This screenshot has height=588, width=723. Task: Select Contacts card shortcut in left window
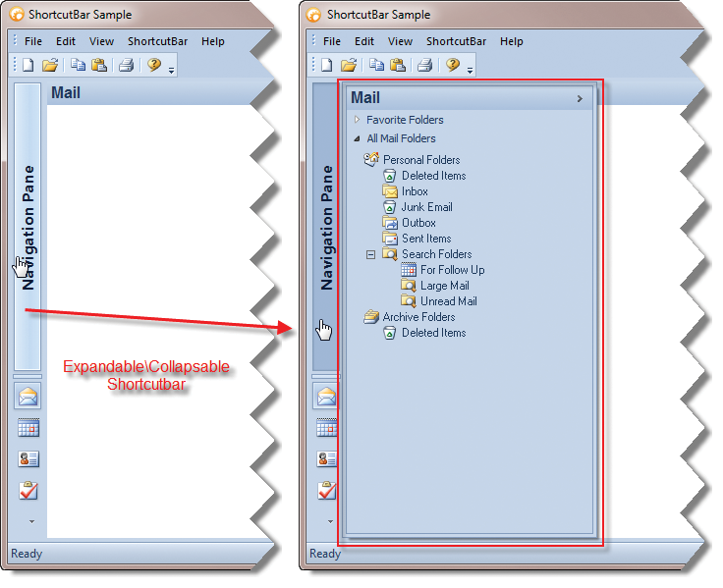coord(28,459)
